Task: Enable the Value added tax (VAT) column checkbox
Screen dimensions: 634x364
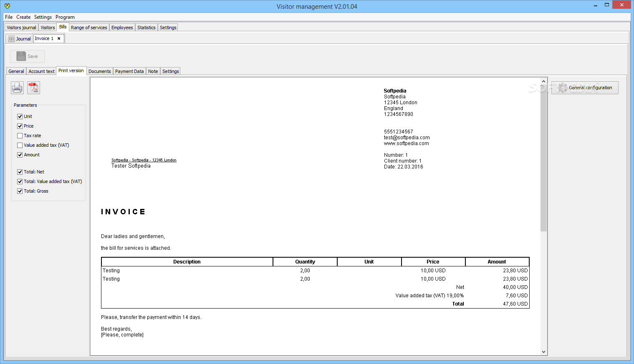Action: 20,145
